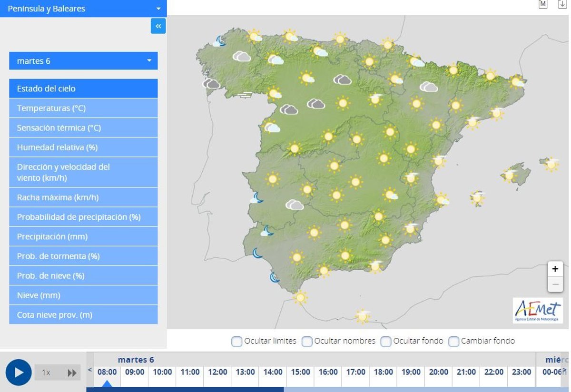Toggle the Ocultar nombres checkbox
Screen dimensions: 571x392
[x=307, y=341]
